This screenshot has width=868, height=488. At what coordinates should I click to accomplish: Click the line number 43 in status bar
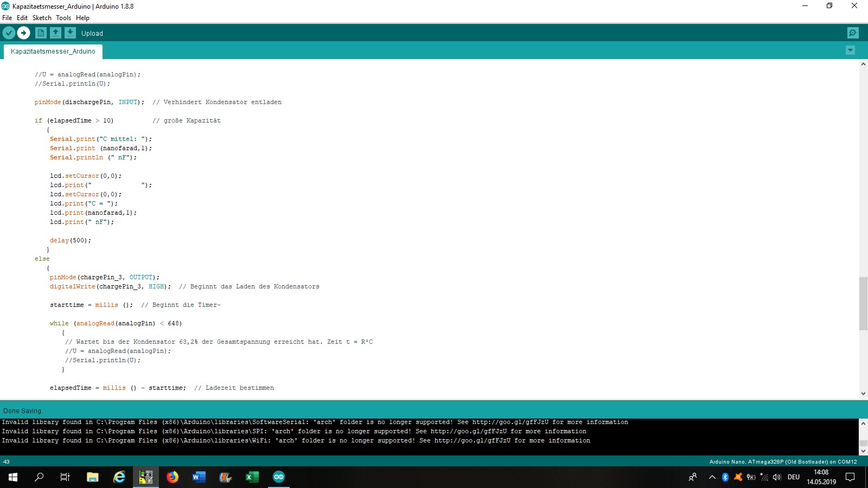coord(7,462)
